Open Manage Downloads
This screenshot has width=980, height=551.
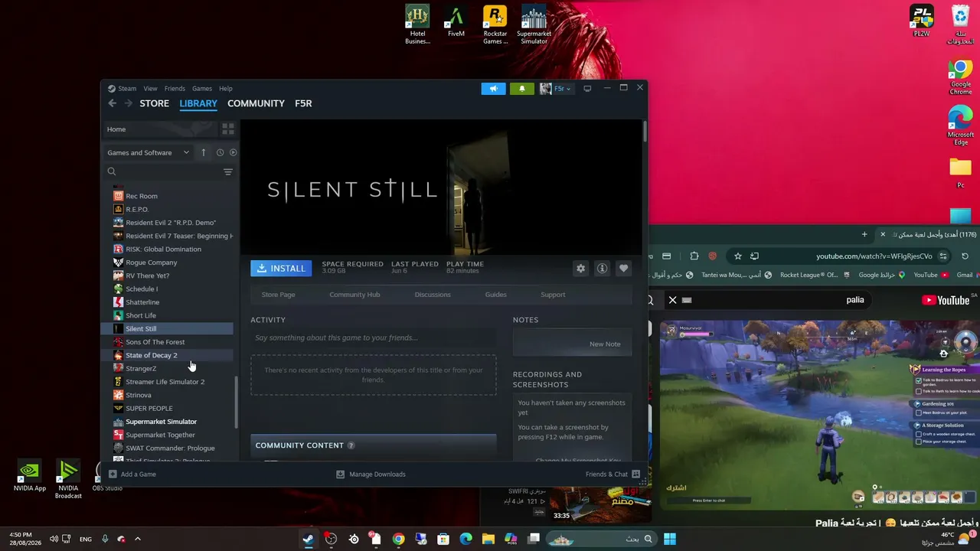(371, 474)
